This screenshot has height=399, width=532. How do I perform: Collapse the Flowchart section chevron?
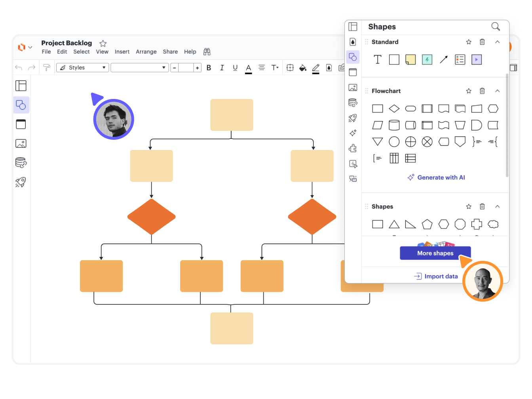[x=498, y=91]
